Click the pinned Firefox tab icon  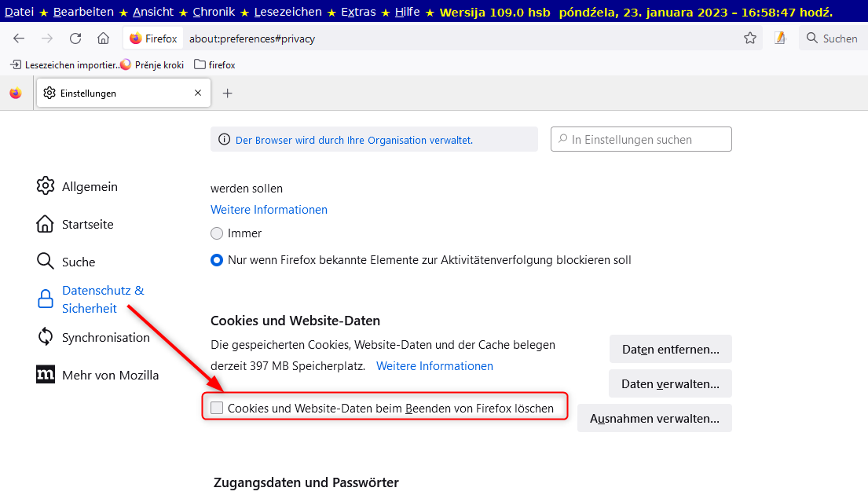click(x=16, y=93)
